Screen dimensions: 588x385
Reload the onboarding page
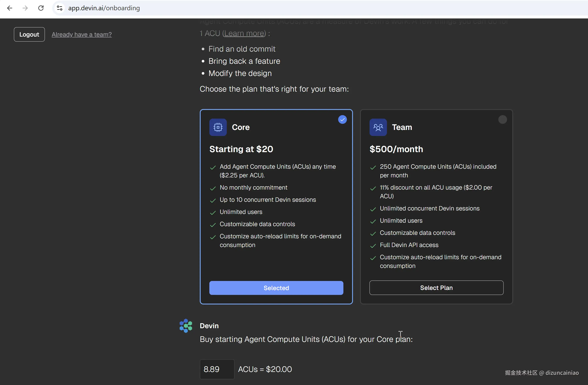[41, 8]
